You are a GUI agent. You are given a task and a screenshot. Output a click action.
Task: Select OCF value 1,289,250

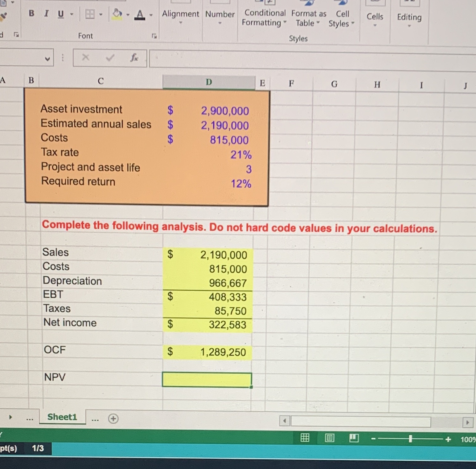click(207, 352)
